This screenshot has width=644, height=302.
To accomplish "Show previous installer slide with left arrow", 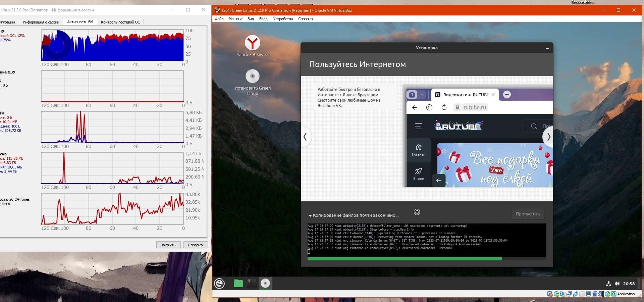I will coord(305,137).
